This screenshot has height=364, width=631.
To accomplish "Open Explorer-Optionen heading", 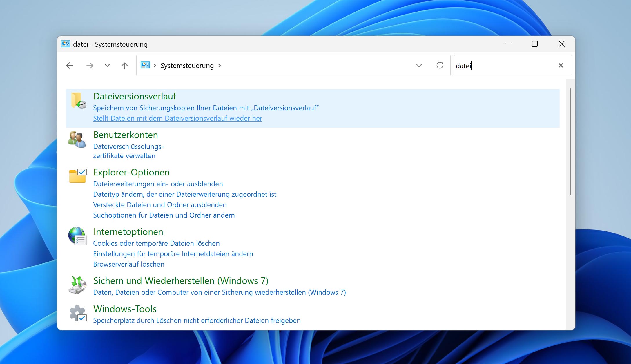I will click(x=131, y=172).
